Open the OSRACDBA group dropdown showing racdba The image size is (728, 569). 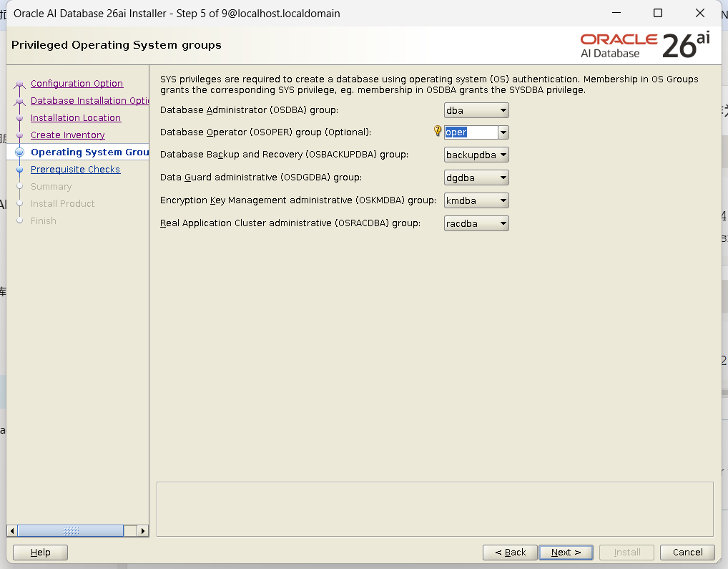click(x=476, y=223)
